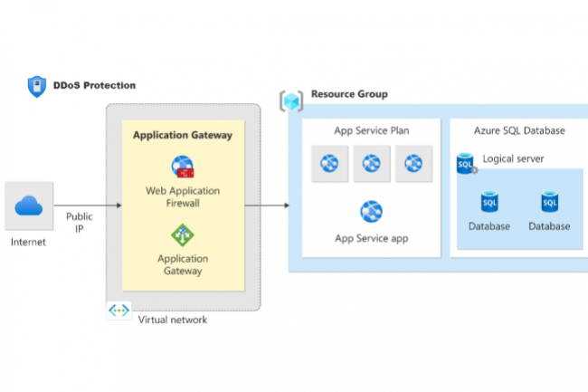
Task: Click the Resource Group label text
Action: pos(349,93)
